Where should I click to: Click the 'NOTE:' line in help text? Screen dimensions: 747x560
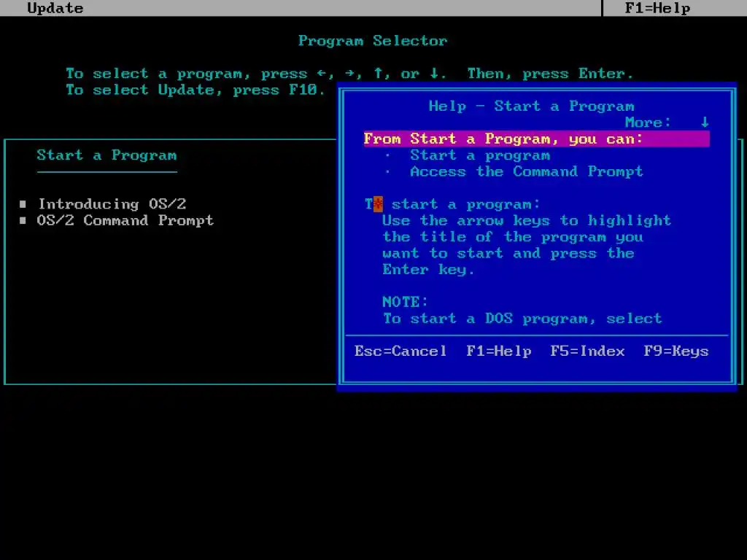[x=406, y=302]
